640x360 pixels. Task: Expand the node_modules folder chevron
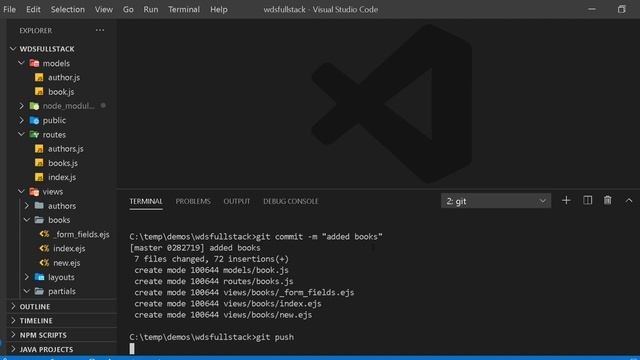pyautogui.click(x=21, y=106)
